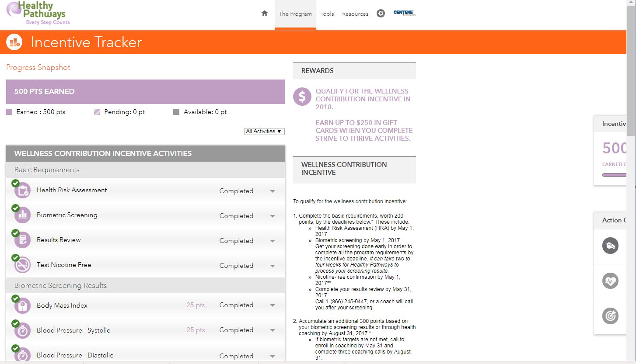Switch to the Tools menu item
The image size is (636, 364).
click(327, 14)
